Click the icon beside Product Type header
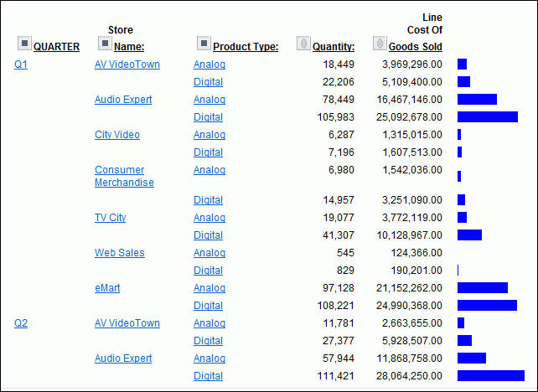This screenshot has height=392, width=538. (203, 43)
